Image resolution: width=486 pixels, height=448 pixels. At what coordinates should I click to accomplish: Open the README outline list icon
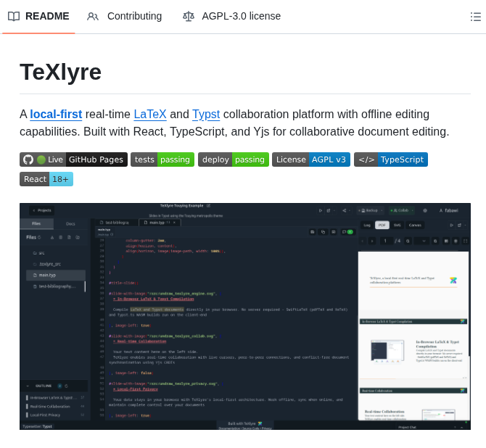click(x=476, y=16)
